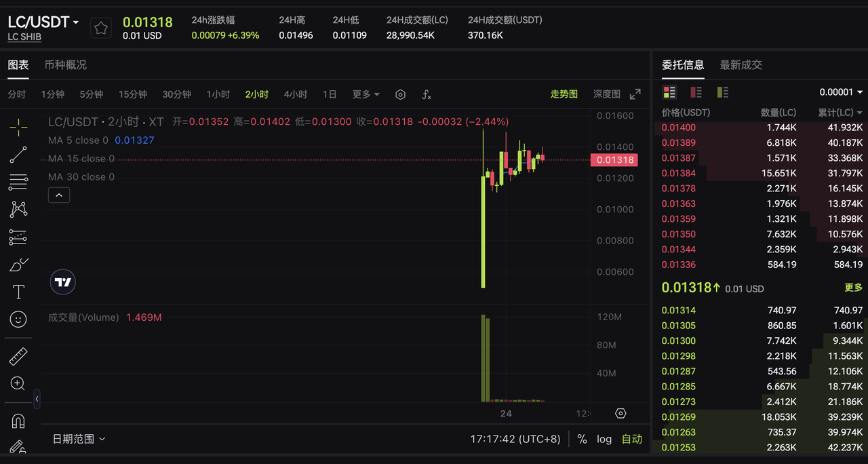Image resolution: width=868 pixels, height=464 pixels.
Task: Open chart settings hexagon icon
Action: [x=400, y=94]
